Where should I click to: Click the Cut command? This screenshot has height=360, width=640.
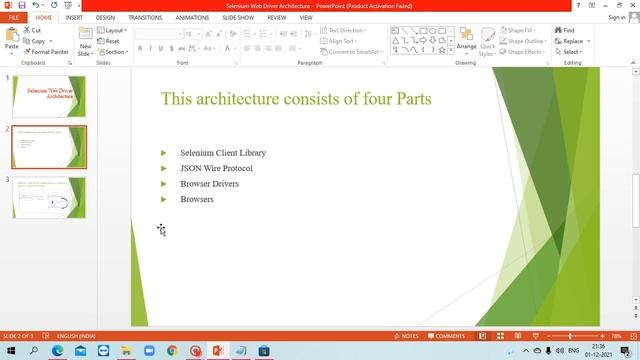tap(32, 30)
